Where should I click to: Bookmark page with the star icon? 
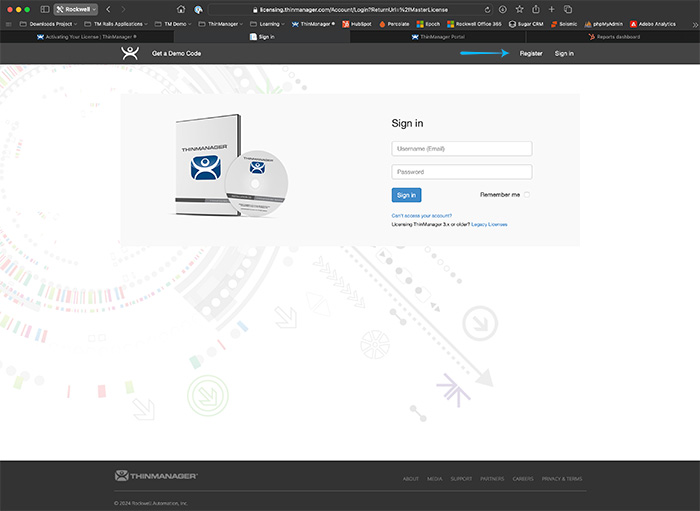[x=519, y=9]
